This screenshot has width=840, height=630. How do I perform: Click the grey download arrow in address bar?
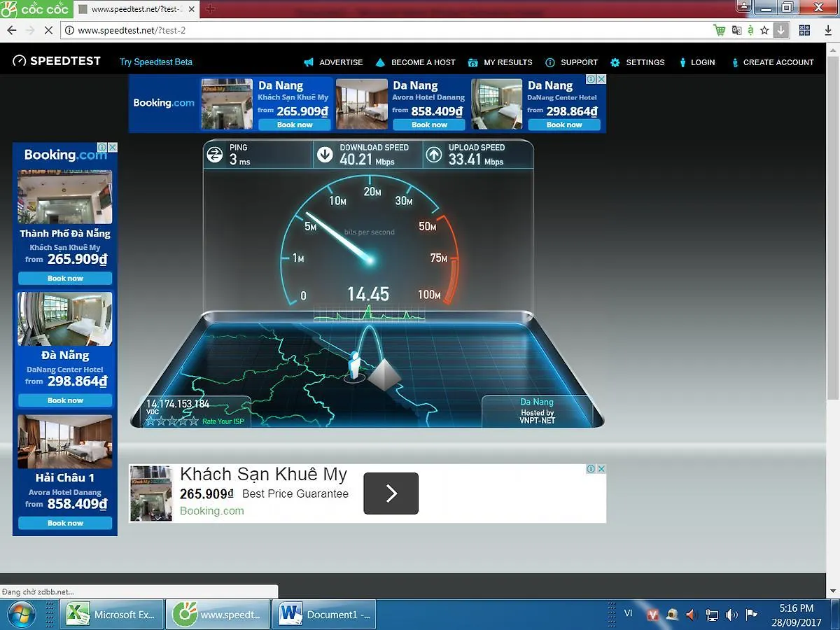click(x=781, y=30)
